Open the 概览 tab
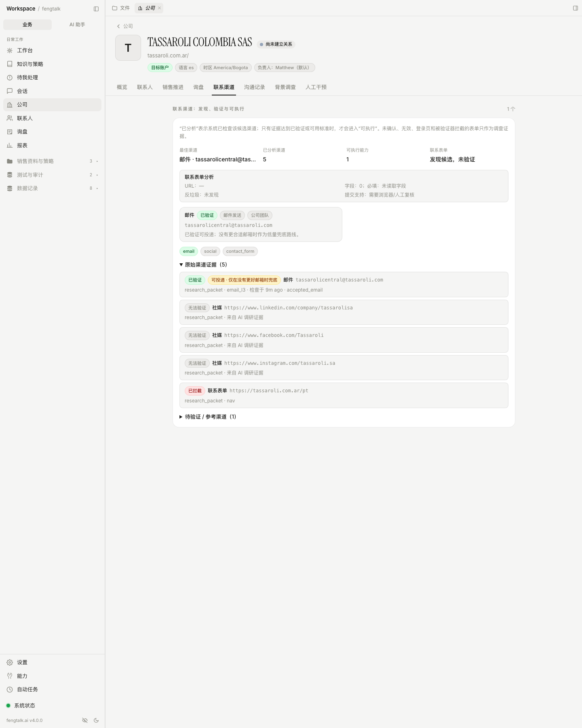Screen dimensions: 582x728 [x=122, y=87]
